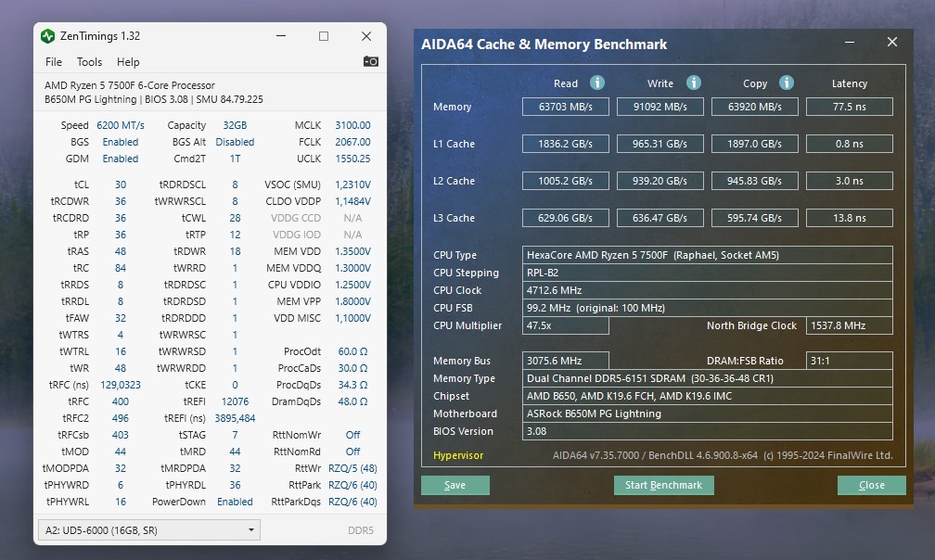Open the File menu in ZenTimings
This screenshot has height=560, width=935.
pyautogui.click(x=54, y=62)
